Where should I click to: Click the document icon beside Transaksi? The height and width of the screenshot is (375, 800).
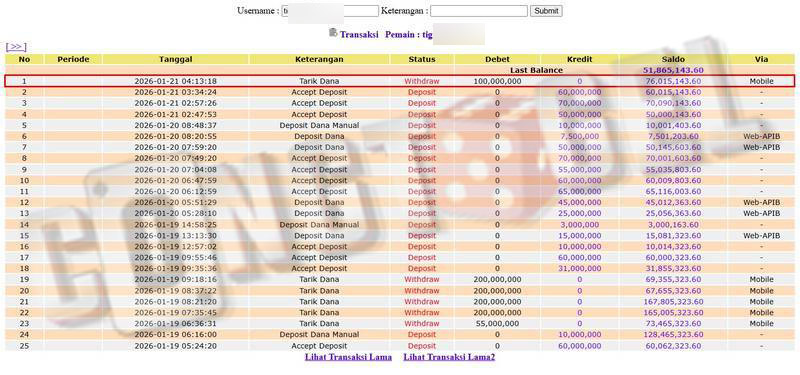click(333, 33)
